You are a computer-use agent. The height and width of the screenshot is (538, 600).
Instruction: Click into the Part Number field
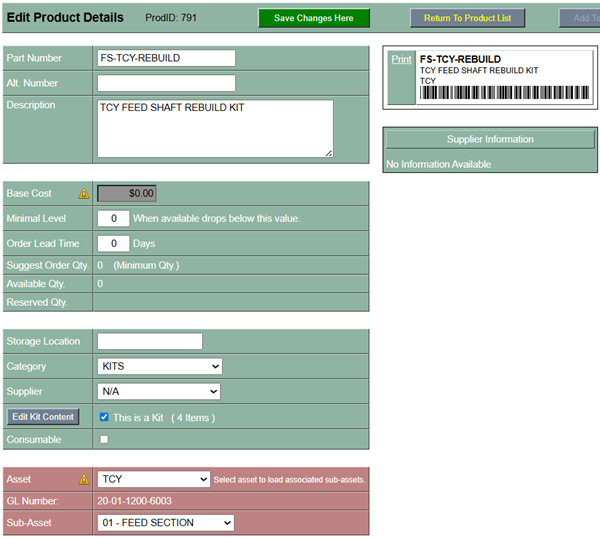pyautogui.click(x=166, y=58)
